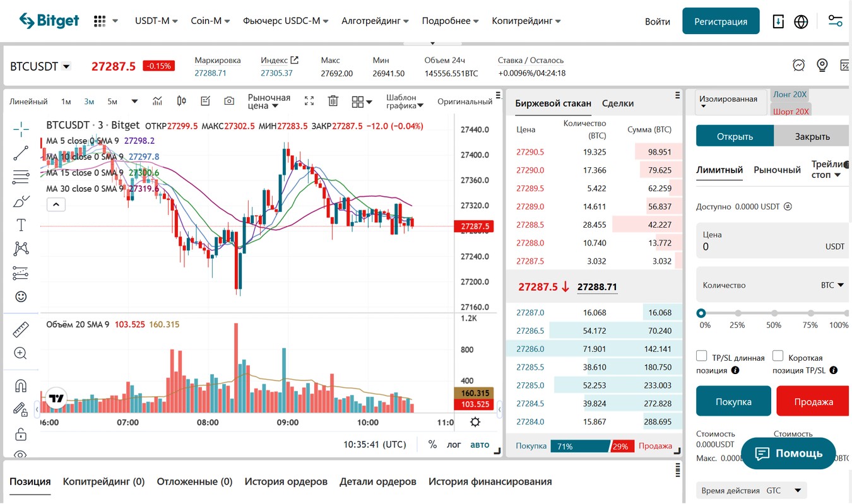The height and width of the screenshot is (504, 852).
Task: Open the Coin-M dropdown menu
Action: tap(210, 21)
